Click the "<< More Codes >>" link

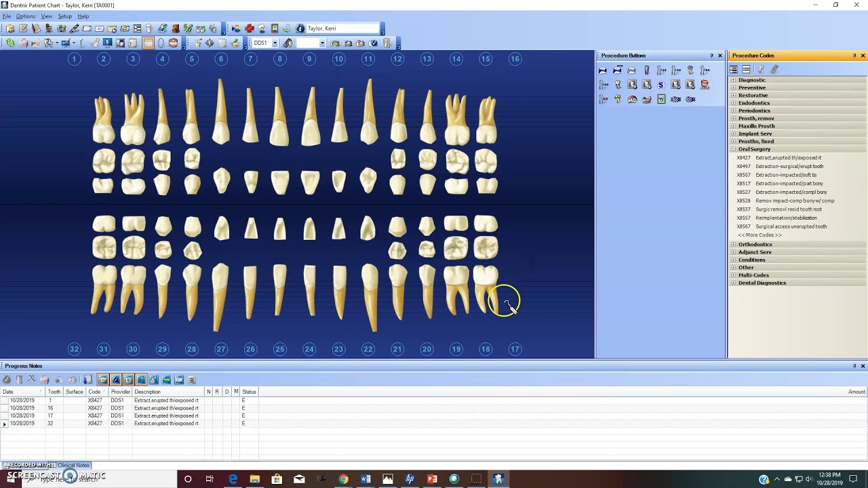click(x=759, y=235)
